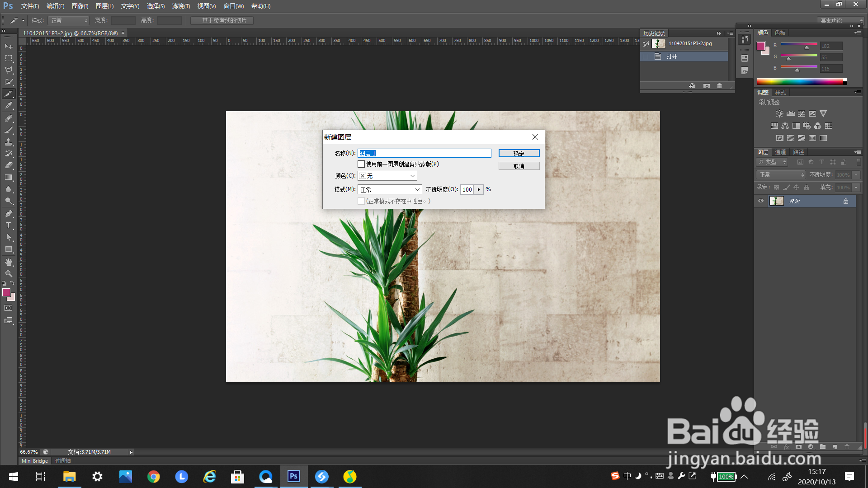Select the Zoom tool in toolbar

coord(9,274)
